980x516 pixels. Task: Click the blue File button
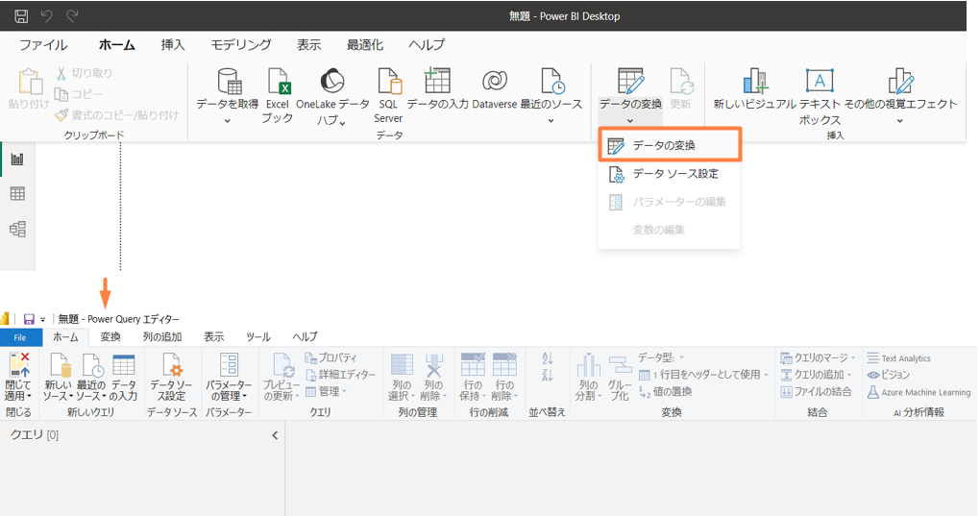(x=20, y=337)
